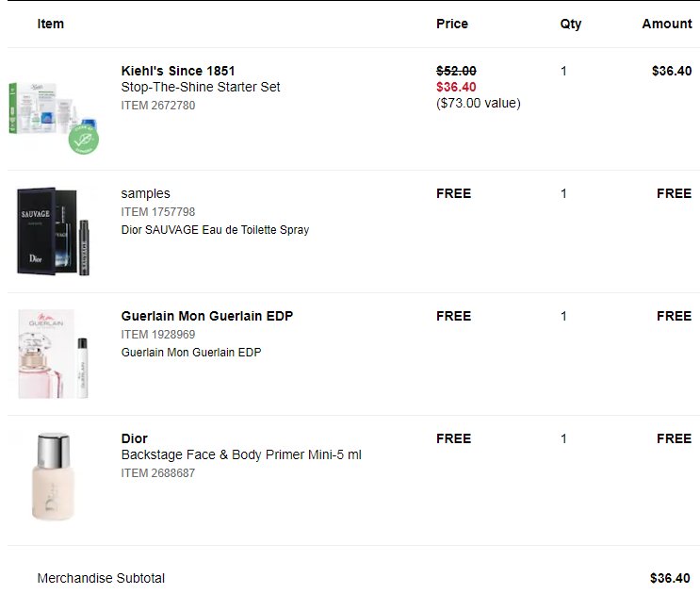Click the Dior SAUVAGE Eau de Toilette description
The height and width of the screenshot is (594, 700).
(215, 230)
